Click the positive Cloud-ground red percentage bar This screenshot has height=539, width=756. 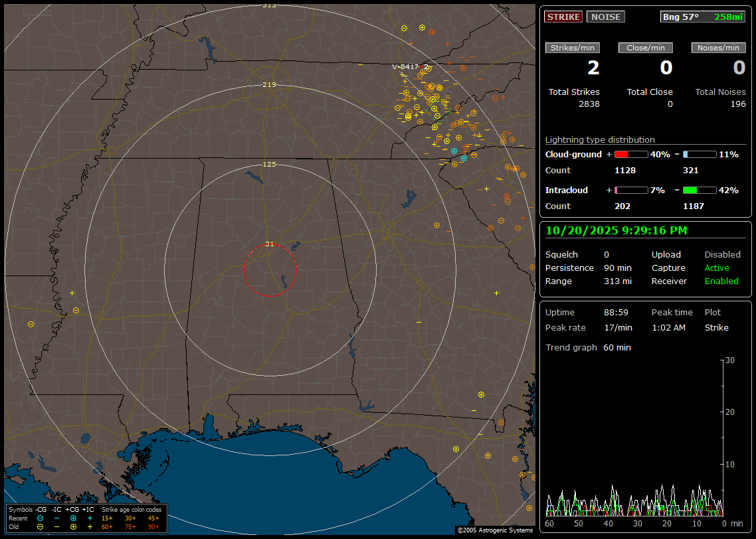tap(630, 154)
